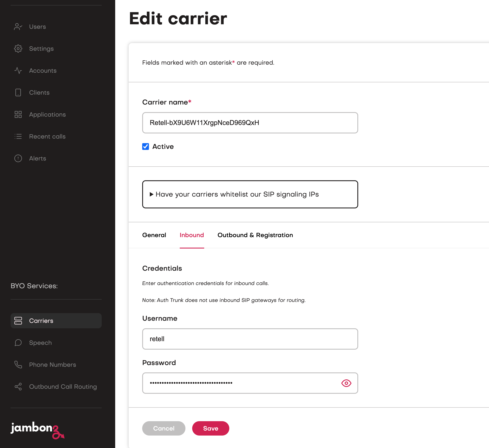Click into the Carrier name field

click(250, 123)
